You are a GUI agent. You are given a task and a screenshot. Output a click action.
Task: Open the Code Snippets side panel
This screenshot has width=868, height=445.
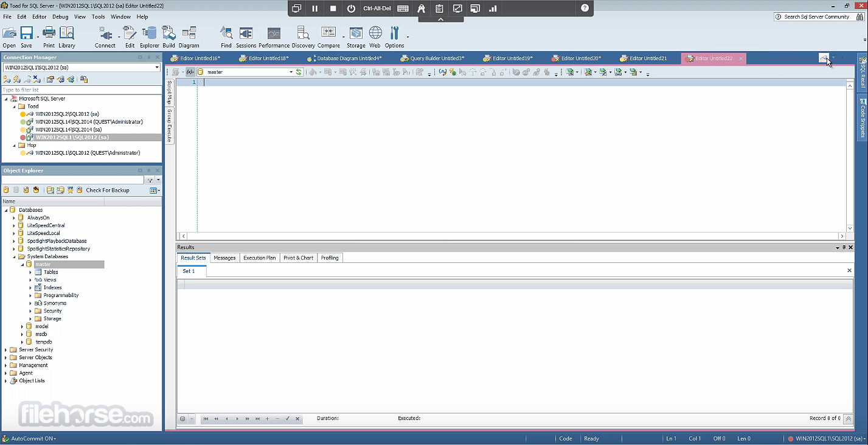pyautogui.click(x=863, y=117)
